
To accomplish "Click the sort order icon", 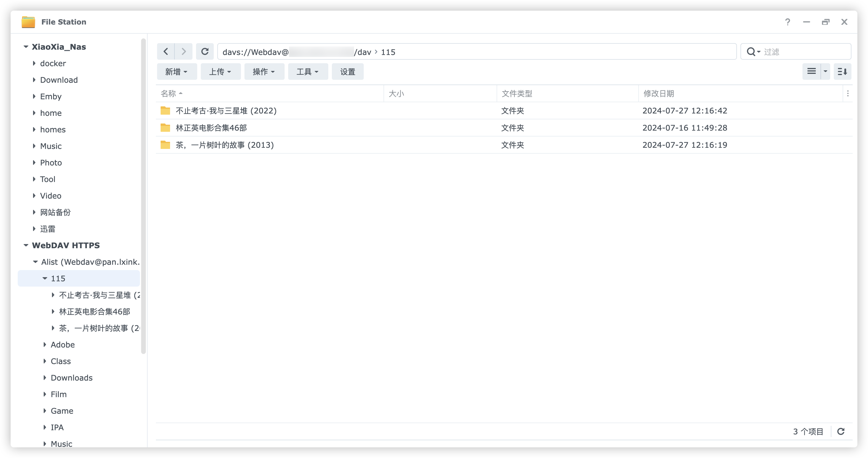I will (842, 72).
